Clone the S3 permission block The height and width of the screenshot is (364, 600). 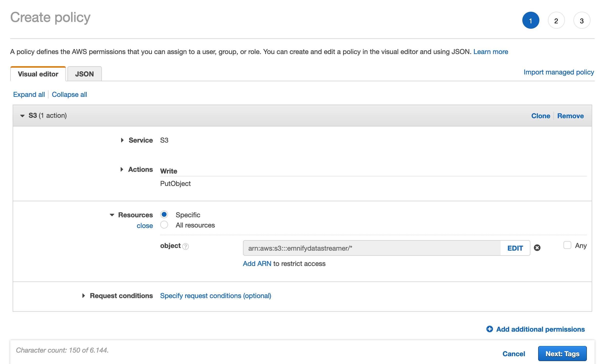click(541, 116)
